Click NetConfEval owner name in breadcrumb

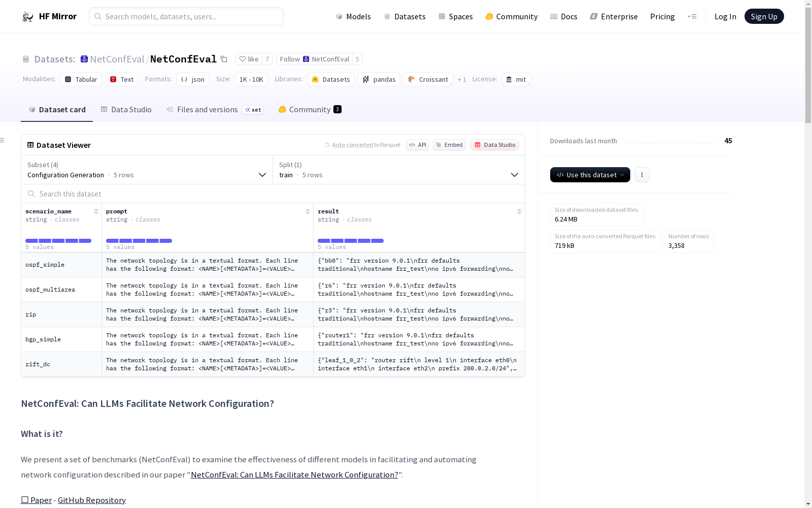tap(117, 59)
